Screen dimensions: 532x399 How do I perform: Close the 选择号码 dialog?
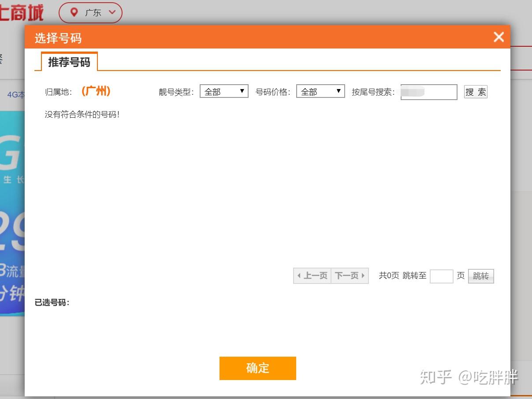(x=499, y=37)
